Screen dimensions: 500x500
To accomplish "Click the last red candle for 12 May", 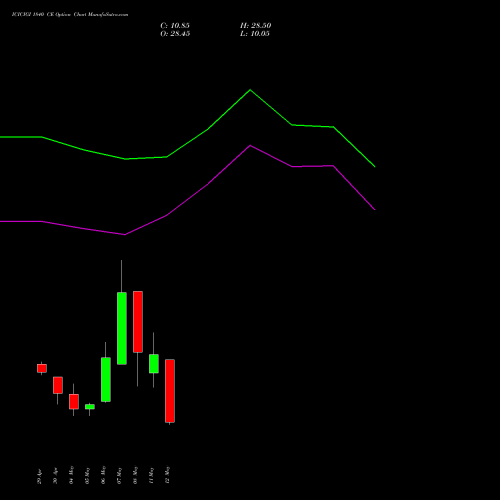I will click(170, 391).
